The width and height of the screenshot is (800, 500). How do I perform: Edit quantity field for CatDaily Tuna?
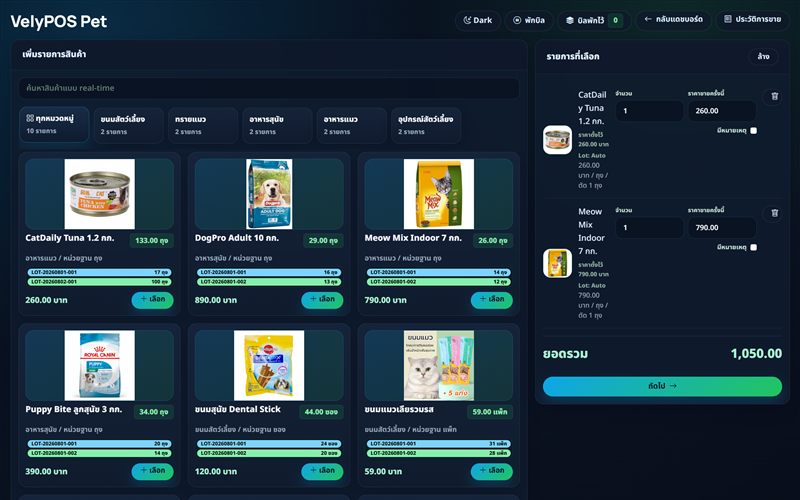click(649, 111)
